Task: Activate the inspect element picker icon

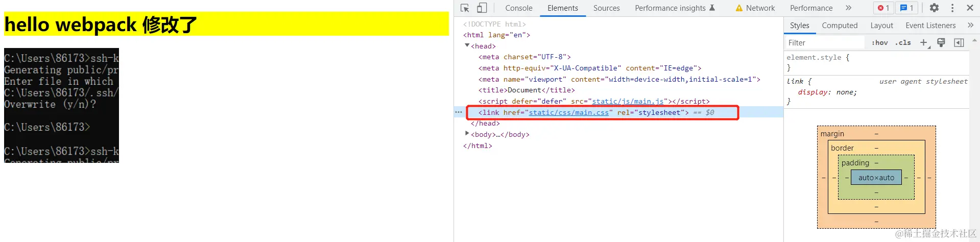Action: (x=465, y=8)
